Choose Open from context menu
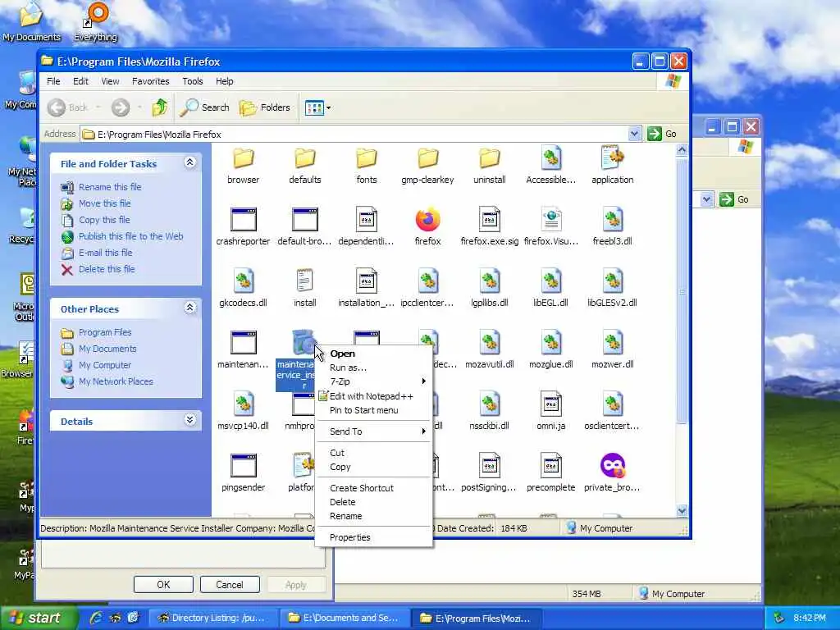Screen dimensions: 840x630 coord(374,354)
